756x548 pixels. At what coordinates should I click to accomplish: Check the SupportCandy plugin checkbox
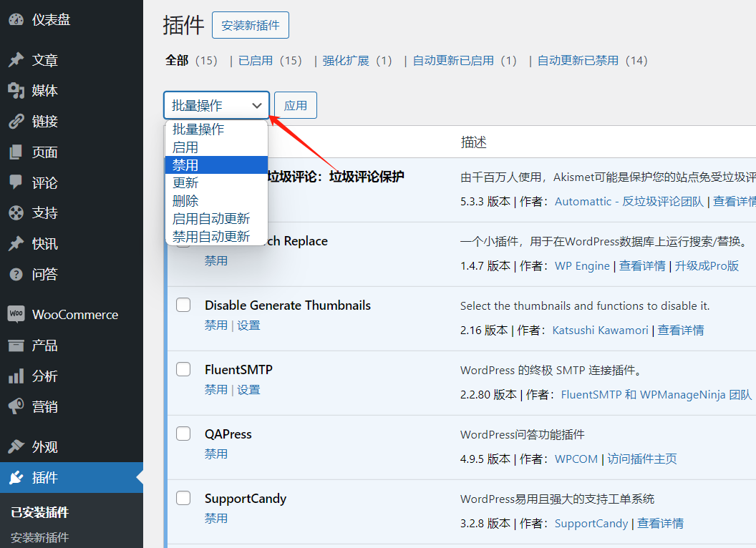pos(183,497)
